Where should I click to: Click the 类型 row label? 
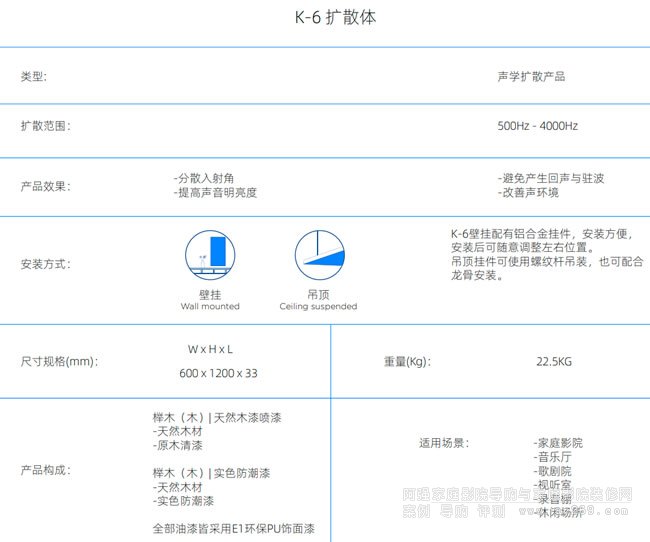pyautogui.click(x=34, y=76)
